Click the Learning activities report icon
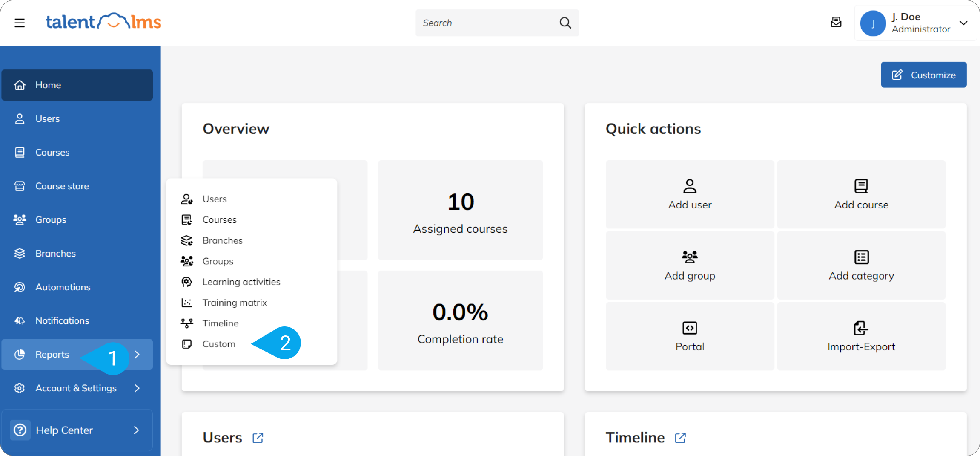The image size is (980, 456). (186, 282)
